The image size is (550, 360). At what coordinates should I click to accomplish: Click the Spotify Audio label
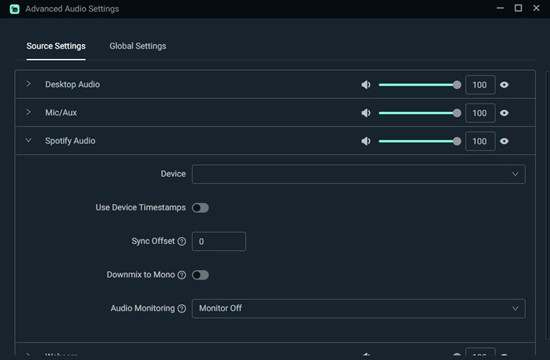click(70, 141)
